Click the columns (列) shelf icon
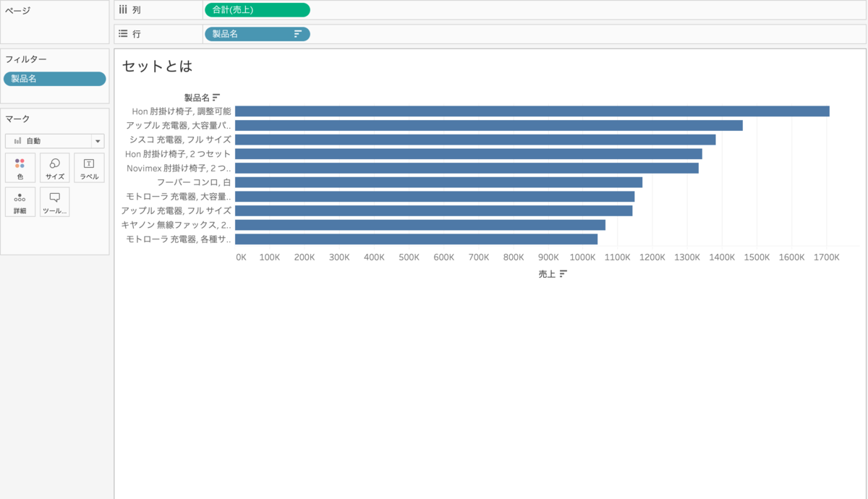Screen dimensions: 868x499 123,9
